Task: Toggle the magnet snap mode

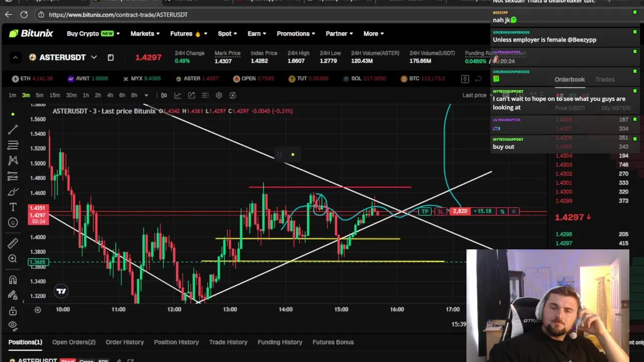Action: click(x=13, y=280)
